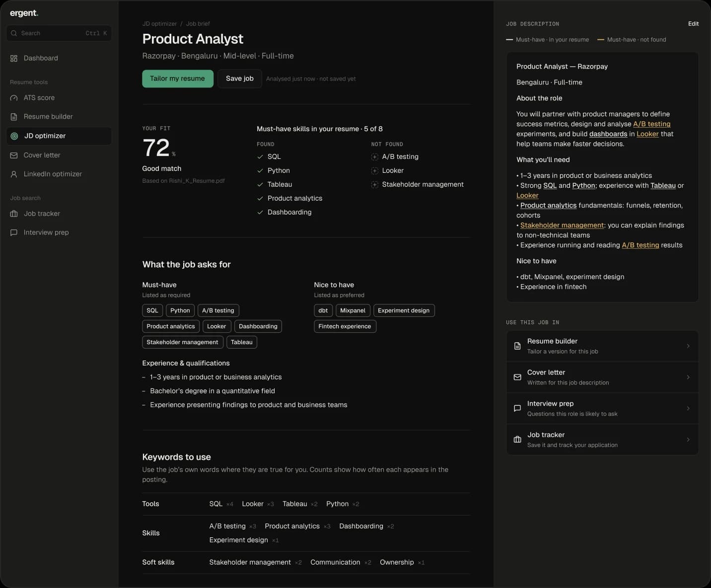This screenshot has width=711, height=588.
Task: Click the Interview prep chat icon in sidebar
Action: [14, 232]
